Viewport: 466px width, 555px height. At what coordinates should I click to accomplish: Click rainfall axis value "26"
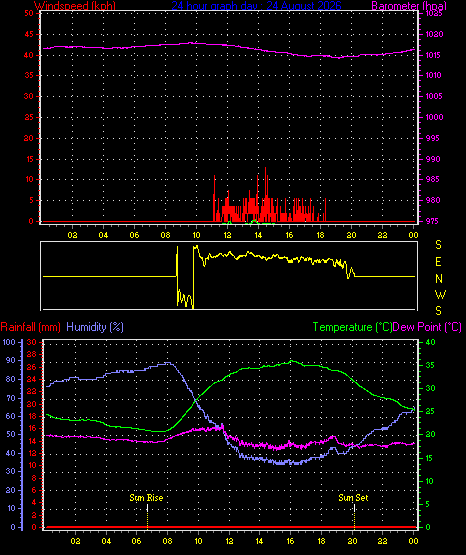coord(32,367)
